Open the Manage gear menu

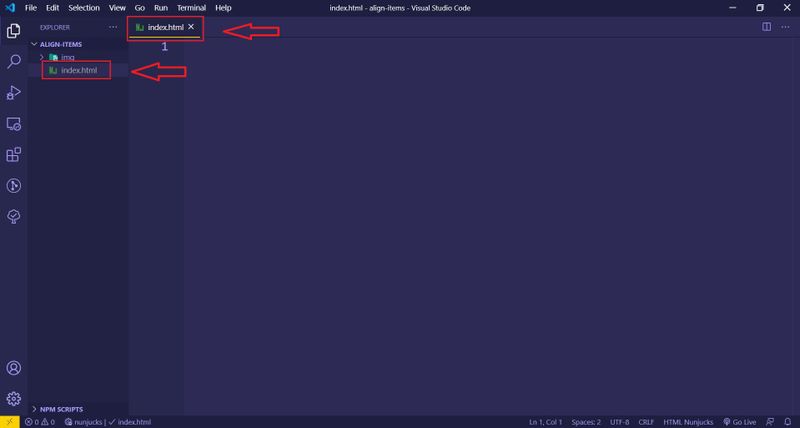[14, 399]
